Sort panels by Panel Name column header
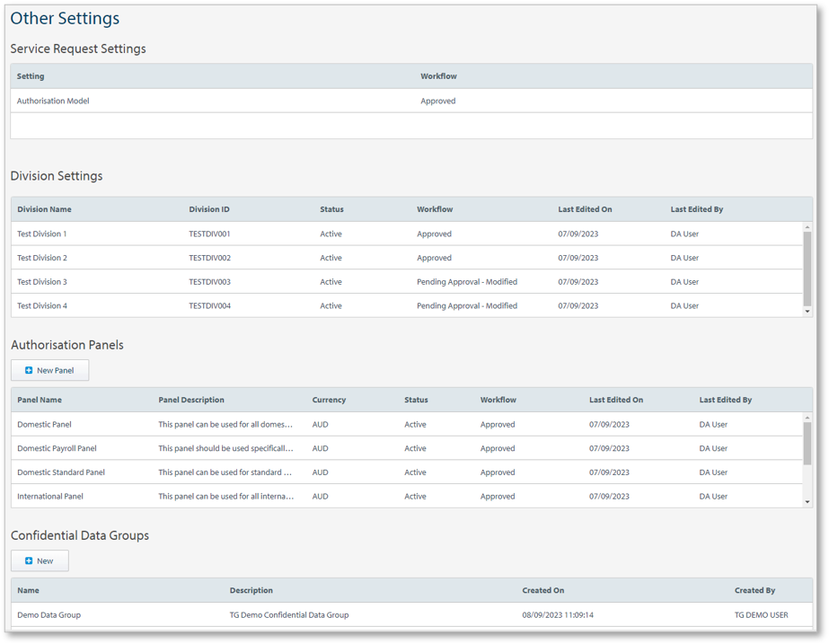 [x=40, y=400]
